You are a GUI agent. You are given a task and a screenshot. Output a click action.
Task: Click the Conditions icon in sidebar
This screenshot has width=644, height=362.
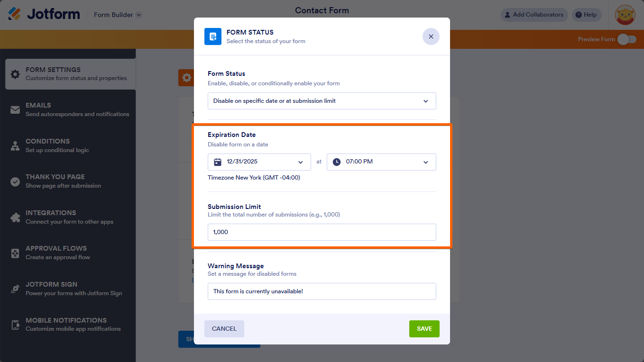(15, 146)
